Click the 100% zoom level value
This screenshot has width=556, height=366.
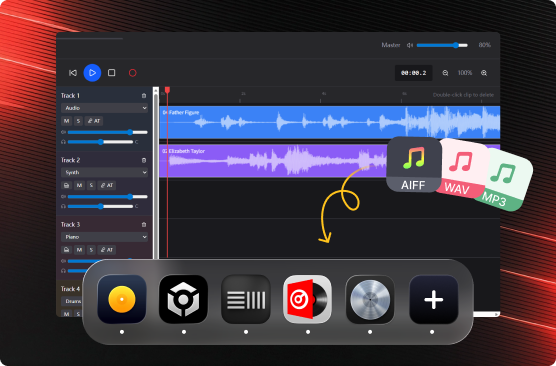pyautogui.click(x=465, y=73)
